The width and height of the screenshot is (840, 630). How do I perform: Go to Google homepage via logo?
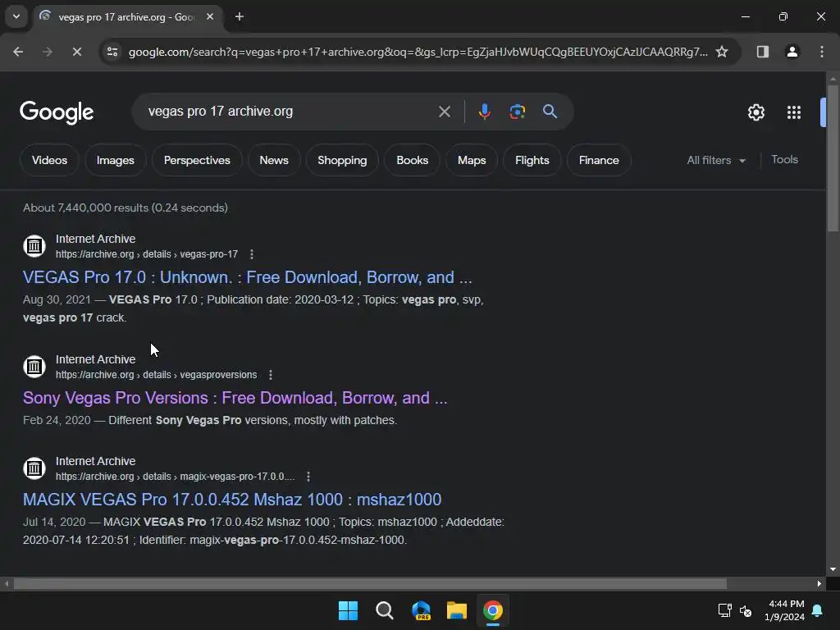tap(57, 112)
